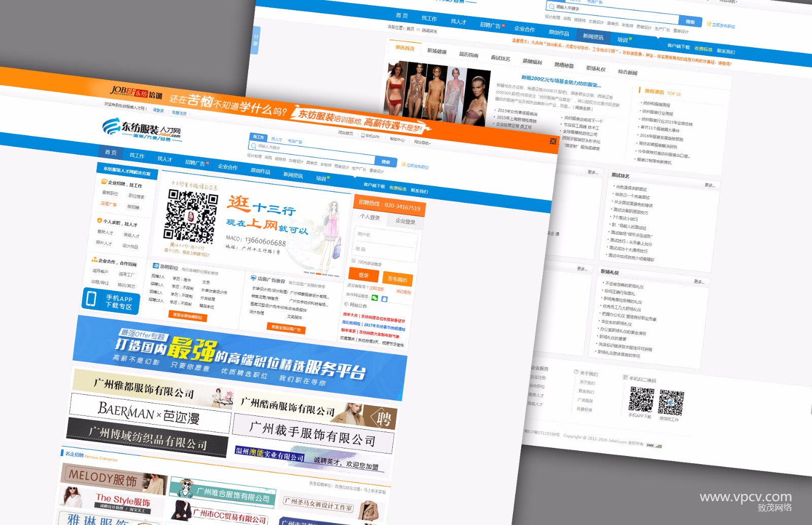Screen dimensions: 812x525
Task: Click the magnifier icon in front page search box
Action: tap(253, 146)
